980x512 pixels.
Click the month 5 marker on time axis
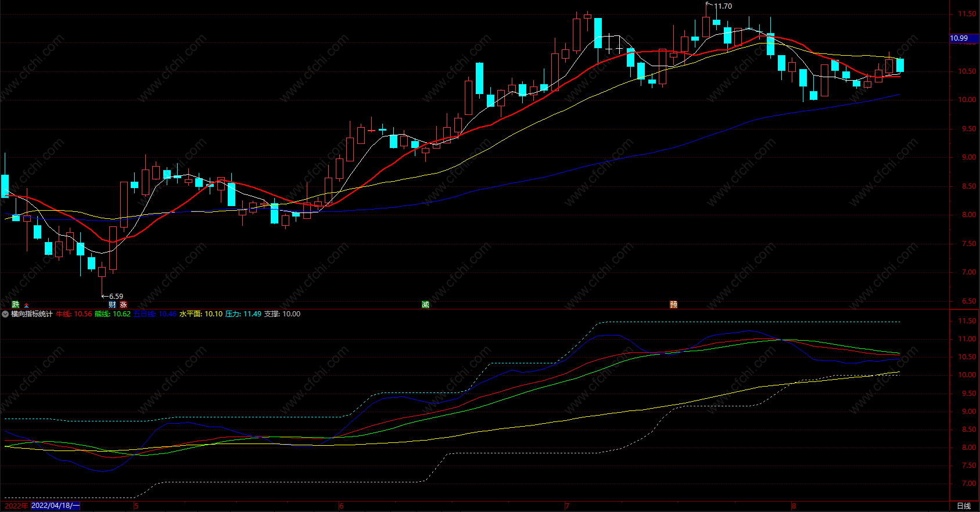(137, 506)
